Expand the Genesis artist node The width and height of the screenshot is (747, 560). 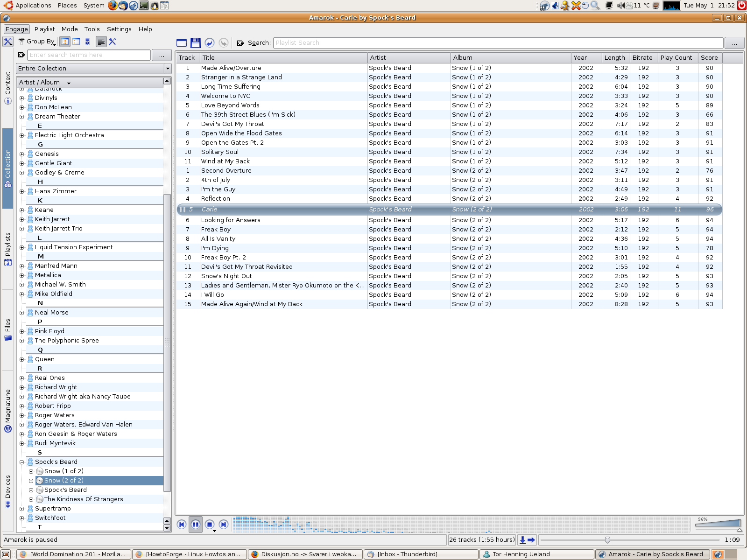21,154
